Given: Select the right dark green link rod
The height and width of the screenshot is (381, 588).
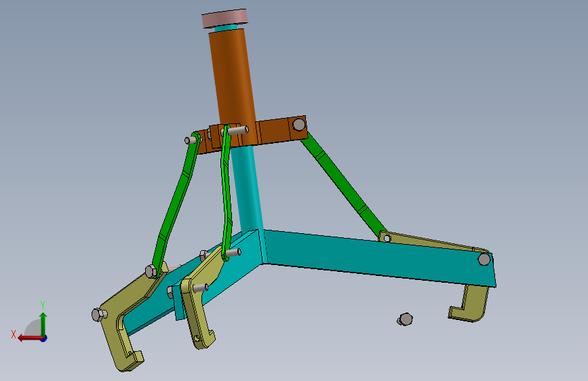Looking at the screenshot, I should click(x=343, y=184).
